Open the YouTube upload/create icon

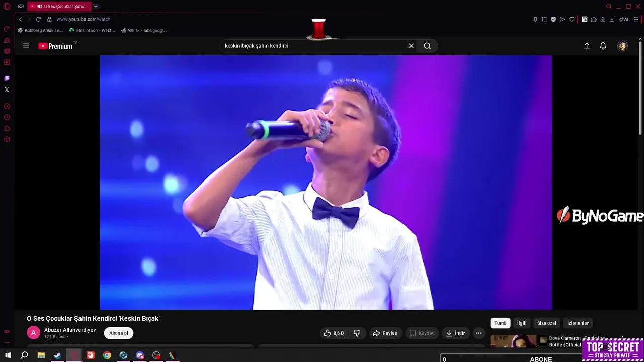[587, 46]
